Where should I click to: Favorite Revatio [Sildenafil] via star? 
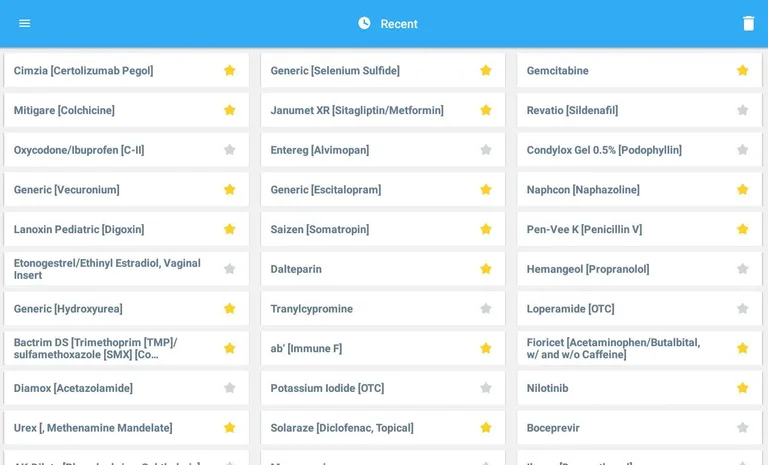pos(743,110)
